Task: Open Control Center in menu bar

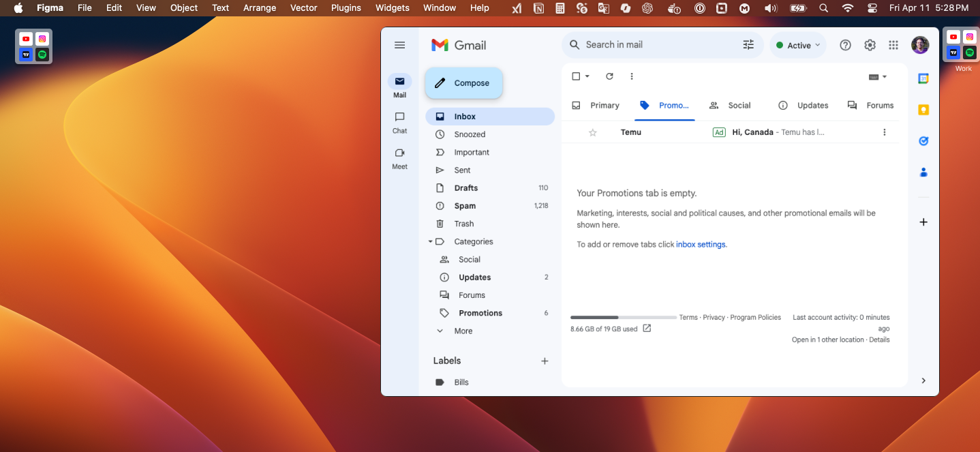Action: pos(872,8)
